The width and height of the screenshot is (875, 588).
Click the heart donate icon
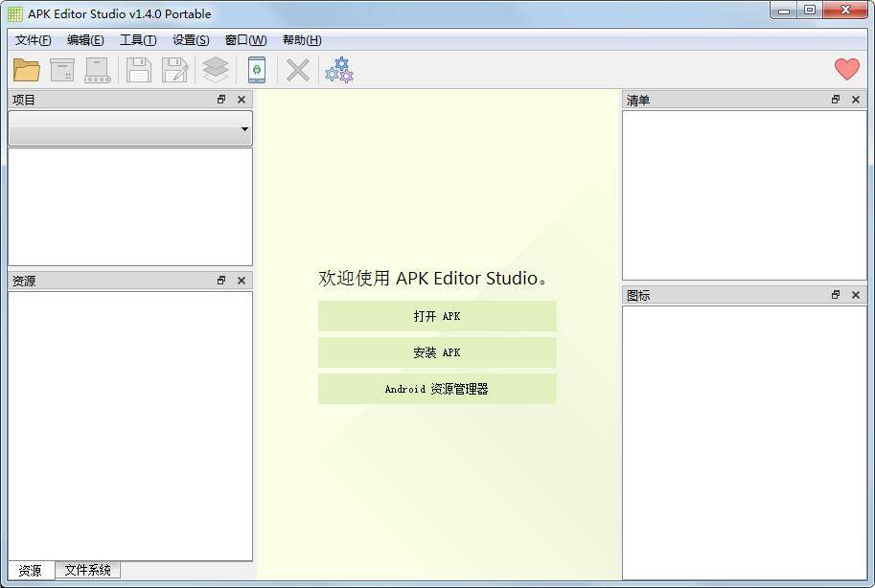tap(846, 69)
